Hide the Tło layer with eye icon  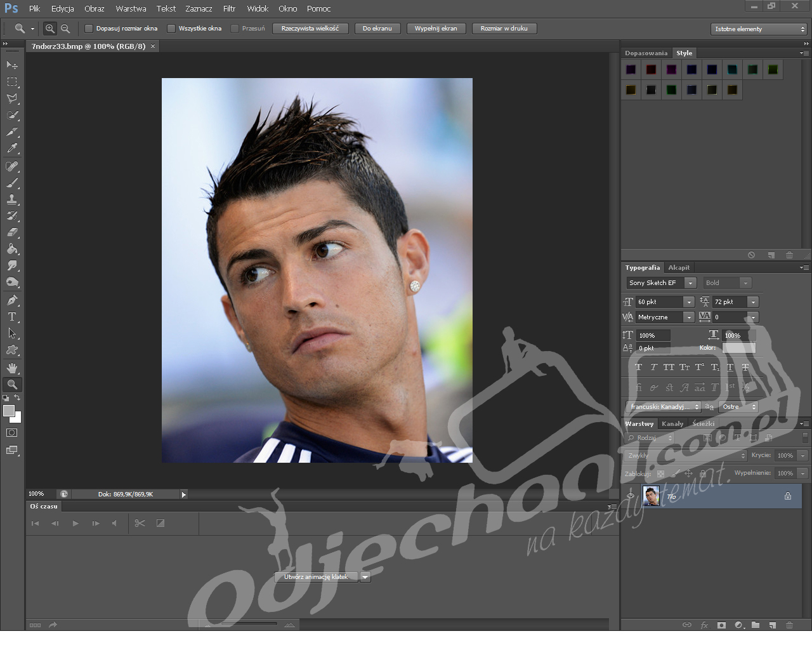coord(630,496)
